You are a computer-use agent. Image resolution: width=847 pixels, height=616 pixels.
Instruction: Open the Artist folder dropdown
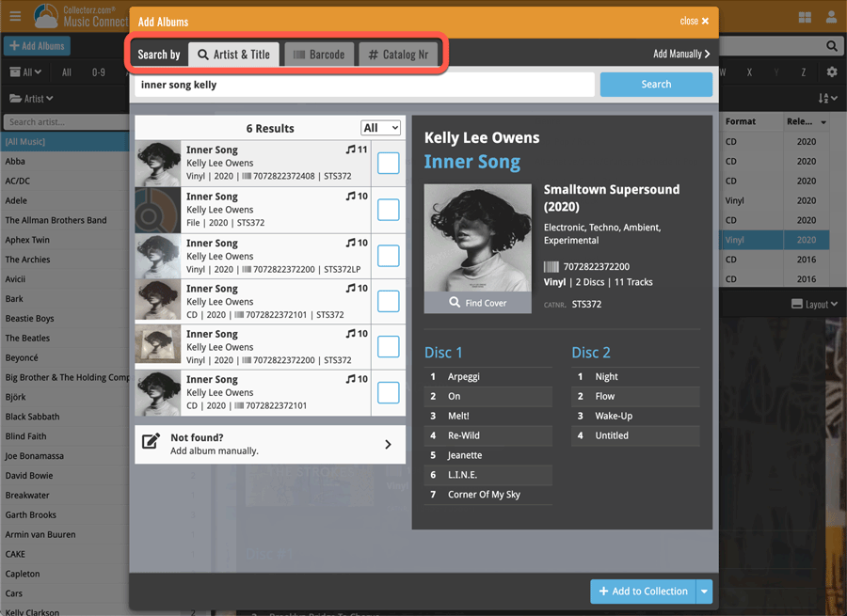pos(31,98)
